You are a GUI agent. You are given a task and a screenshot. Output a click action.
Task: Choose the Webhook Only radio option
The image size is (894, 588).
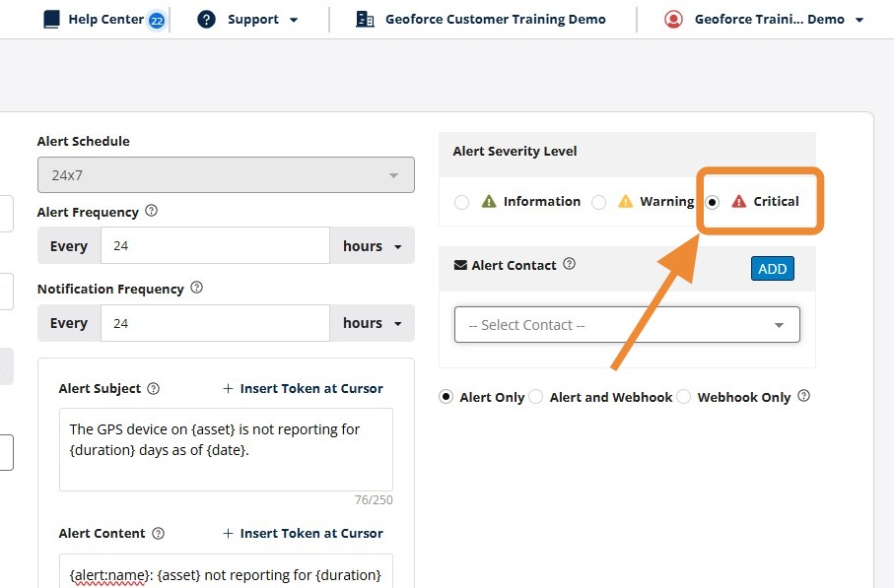[x=684, y=397]
